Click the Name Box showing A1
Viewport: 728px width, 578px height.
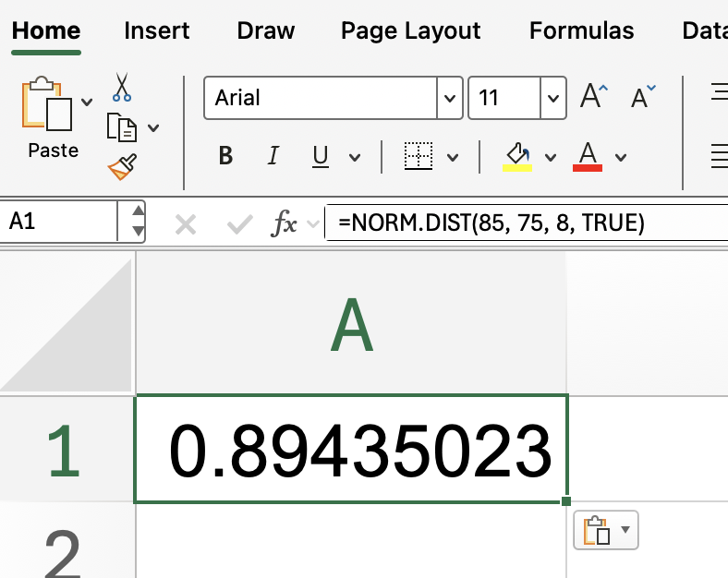pyautogui.click(x=60, y=222)
